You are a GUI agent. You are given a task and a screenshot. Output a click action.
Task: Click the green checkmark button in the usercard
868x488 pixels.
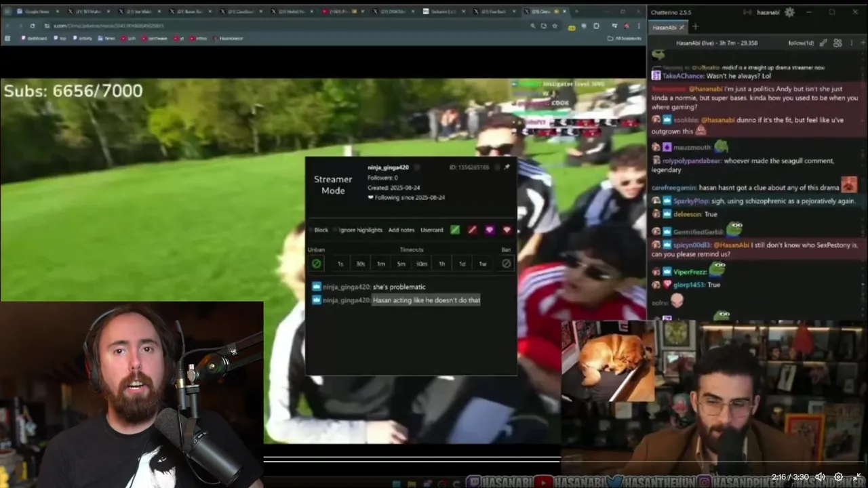click(x=455, y=230)
